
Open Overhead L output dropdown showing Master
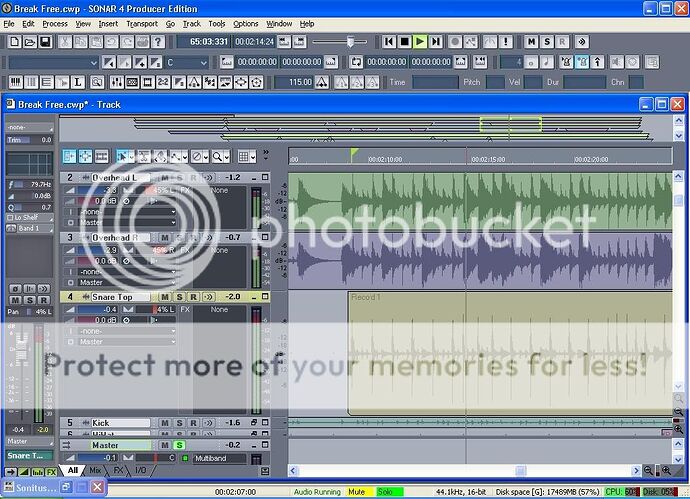pyautogui.click(x=128, y=223)
